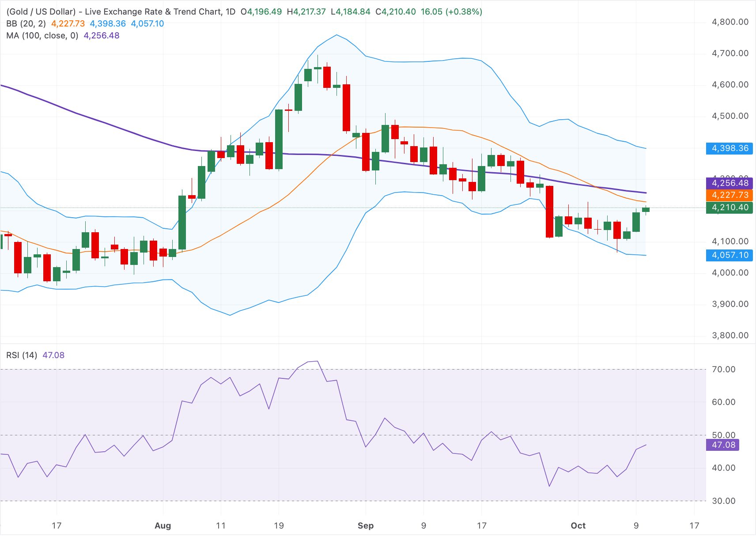Click the Oct date label on time axis
756x540 pixels.
pos(578,525)
